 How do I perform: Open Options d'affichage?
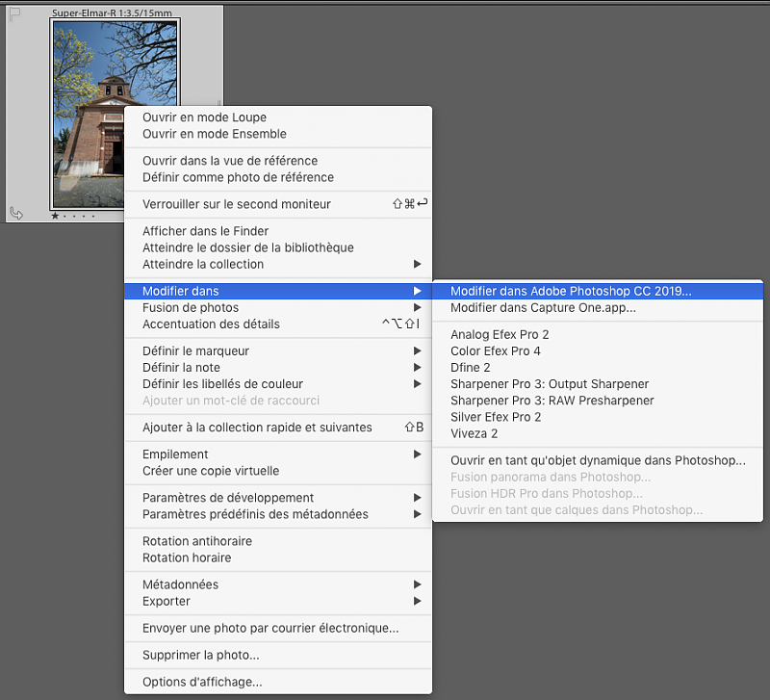tap(202, 682)
